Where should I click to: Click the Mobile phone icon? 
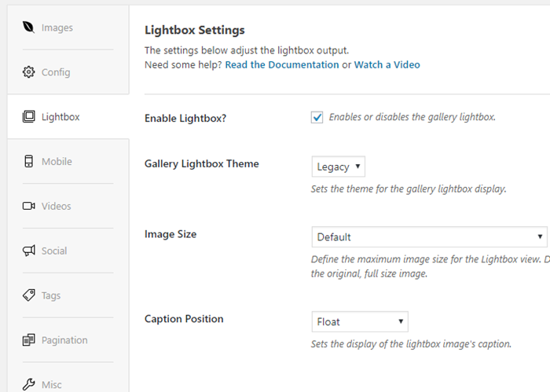pyautogui.click(x=29, y=161)
